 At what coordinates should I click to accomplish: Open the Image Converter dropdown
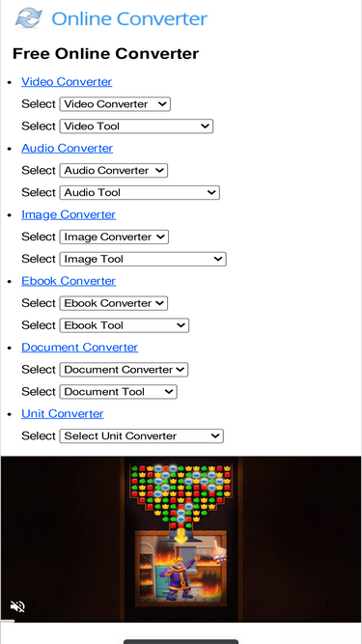[114, 237]
